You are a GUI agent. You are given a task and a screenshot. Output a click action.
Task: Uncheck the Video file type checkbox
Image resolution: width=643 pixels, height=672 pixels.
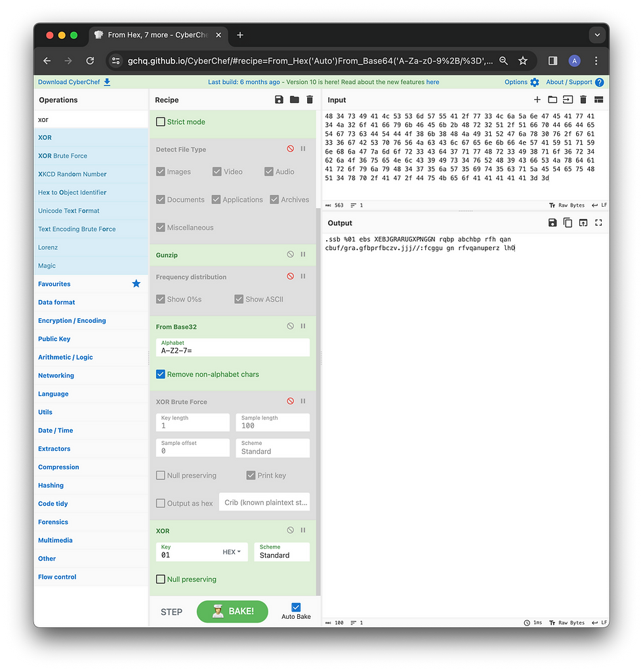tap(217, 171)
